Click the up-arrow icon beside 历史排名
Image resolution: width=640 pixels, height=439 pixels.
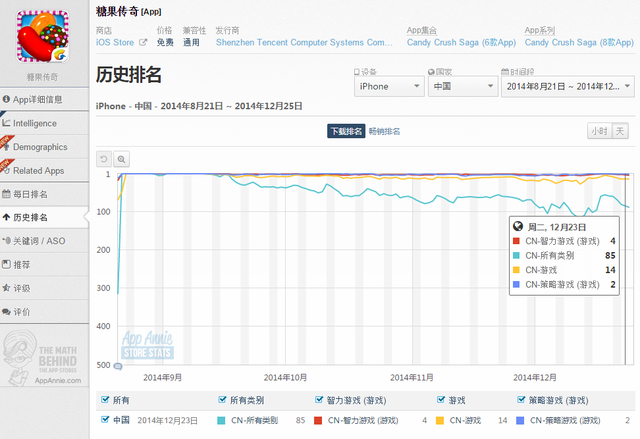pos(6,217)
